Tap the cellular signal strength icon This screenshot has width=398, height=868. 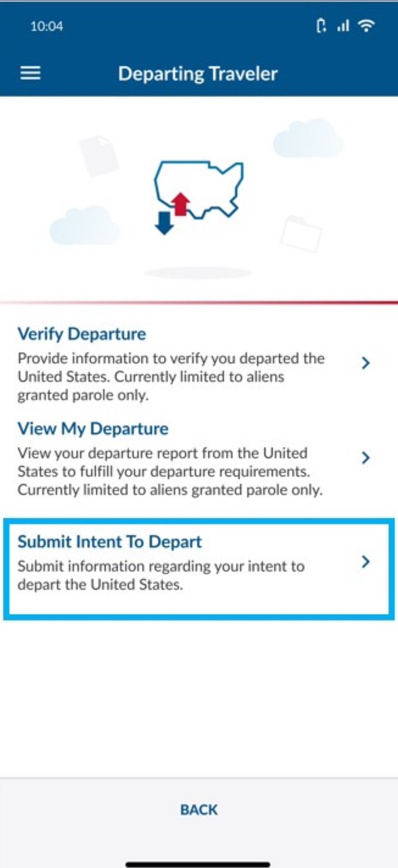coord(343,27)
